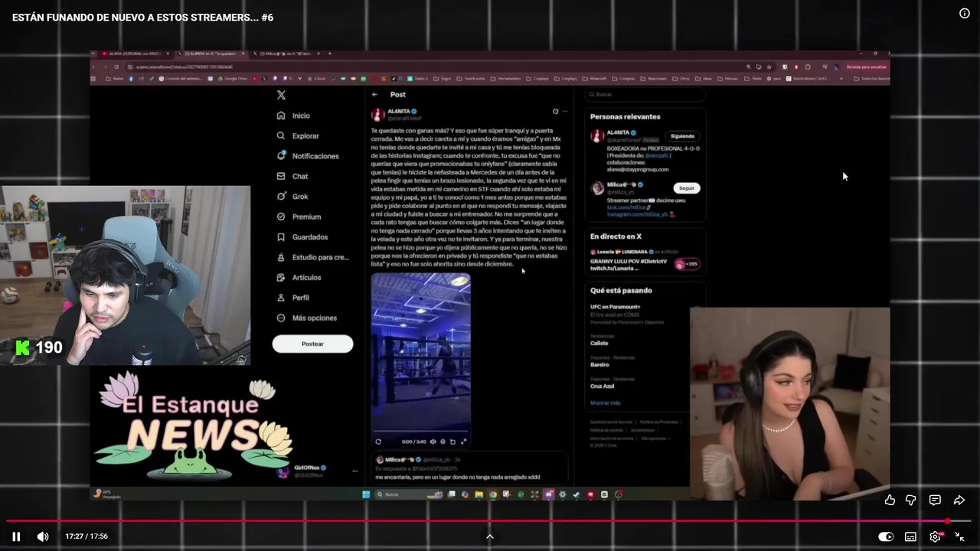The height and width of the screenshot is (551, 980).
Task: Open Premium in the X sidebar
Action: pos(299,217)
